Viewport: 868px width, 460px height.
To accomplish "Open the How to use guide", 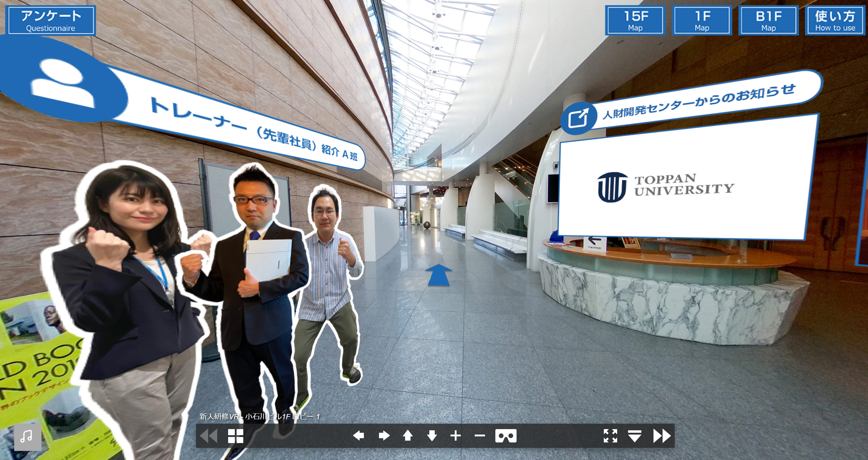I will point(835,20).
